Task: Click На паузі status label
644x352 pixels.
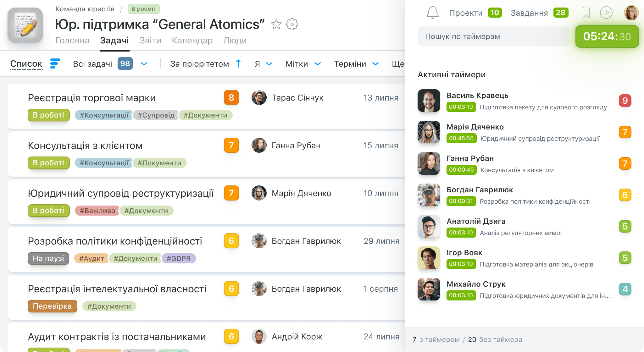Action: click(48, 258)
